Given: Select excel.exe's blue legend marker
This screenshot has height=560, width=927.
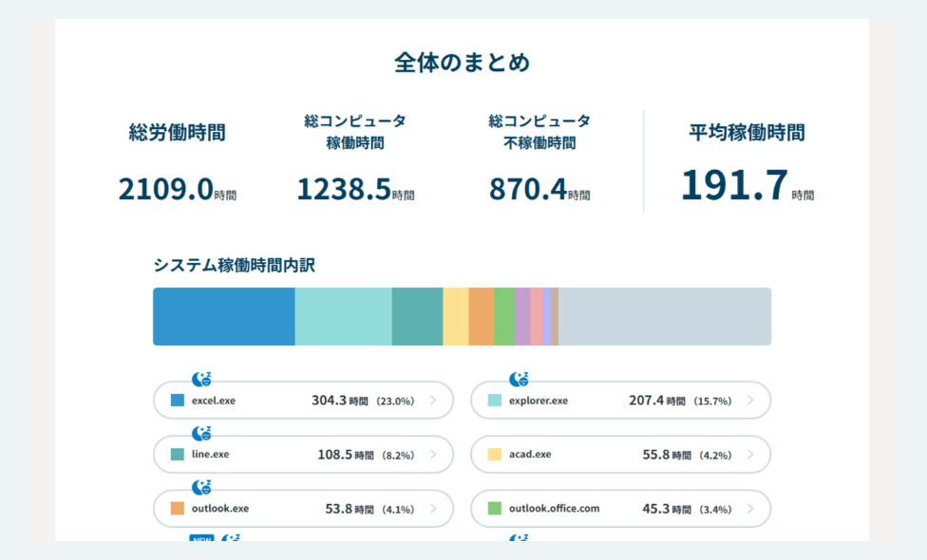Looking at the screenshot, I should click(178, 400).
